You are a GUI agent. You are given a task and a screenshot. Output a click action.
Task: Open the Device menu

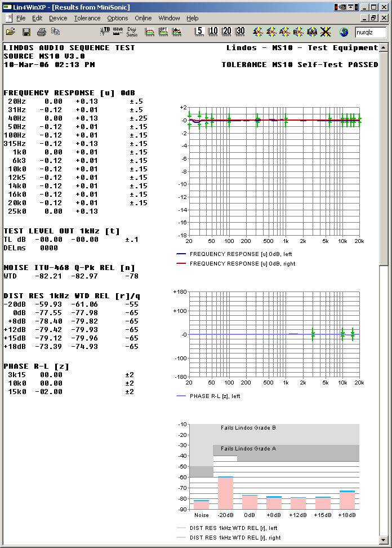tap(58, 18)
